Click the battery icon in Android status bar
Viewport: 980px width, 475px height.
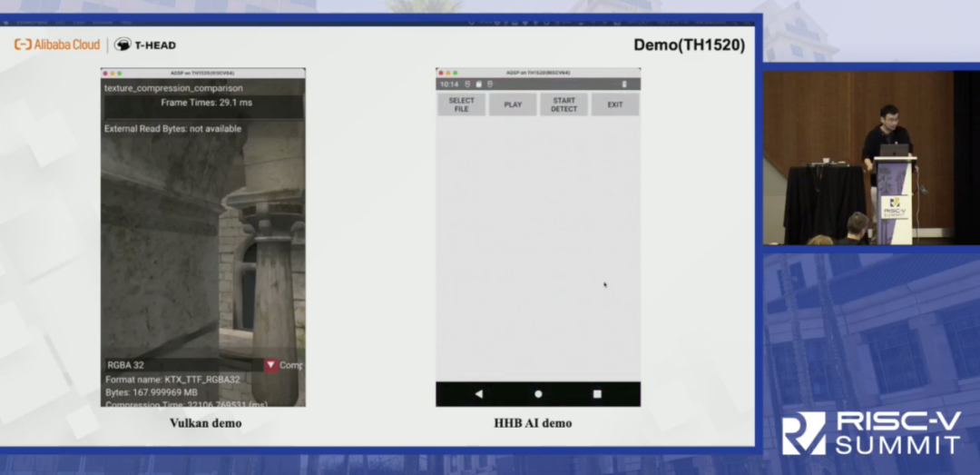[x=623, y=84]
